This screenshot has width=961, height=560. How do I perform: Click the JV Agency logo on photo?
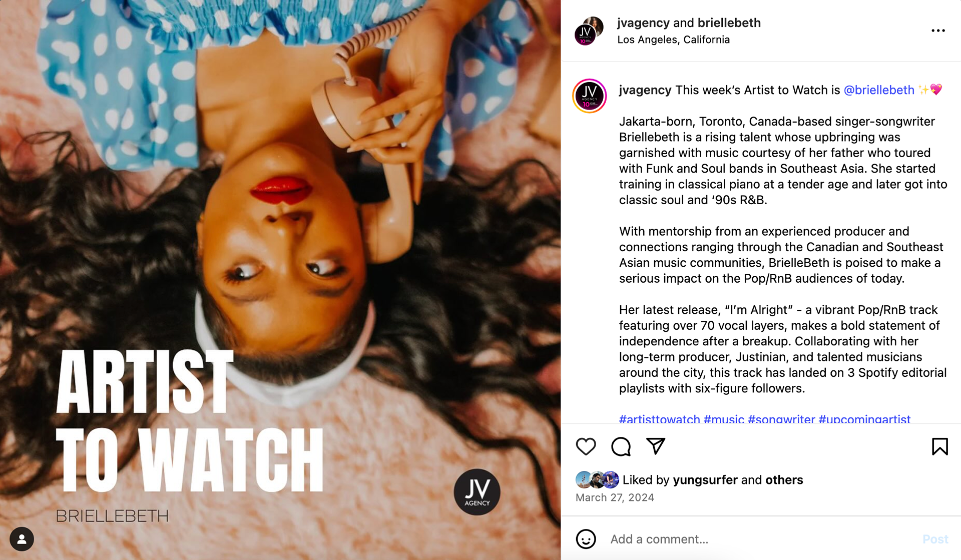coord(476,491)
